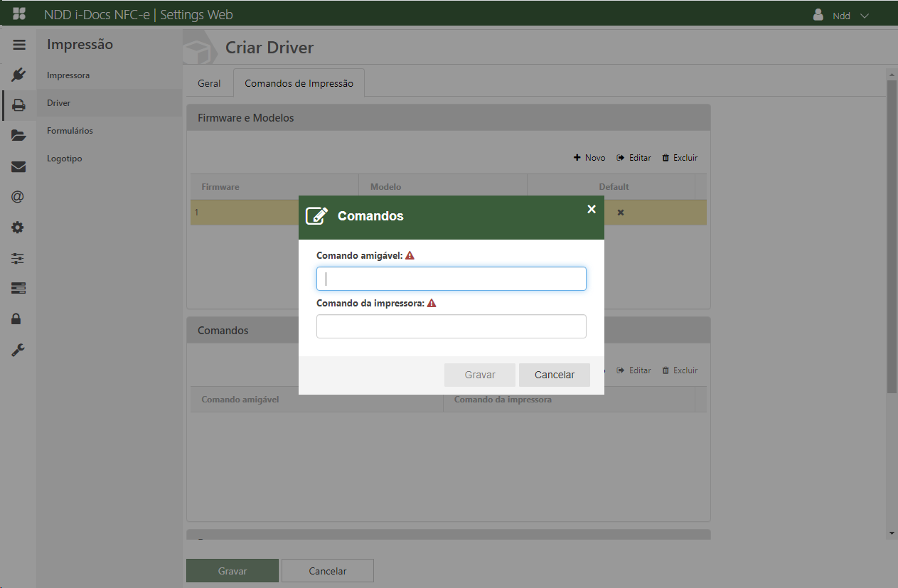This screenshot has height=588, width=898.
Task: Click Cancelar in the Comandos dialog
Action: 554,375
